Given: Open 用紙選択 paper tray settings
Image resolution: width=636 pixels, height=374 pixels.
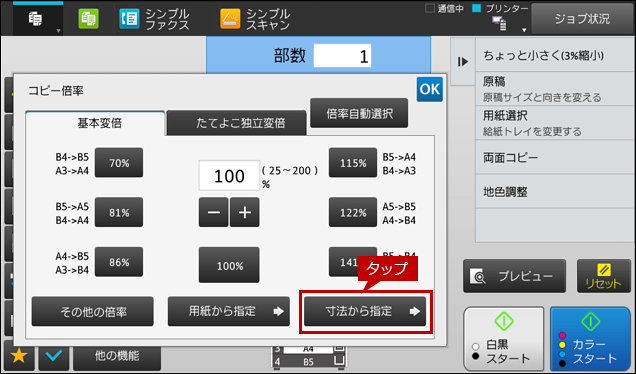Looking at the screenshot, I should [554, 123].
